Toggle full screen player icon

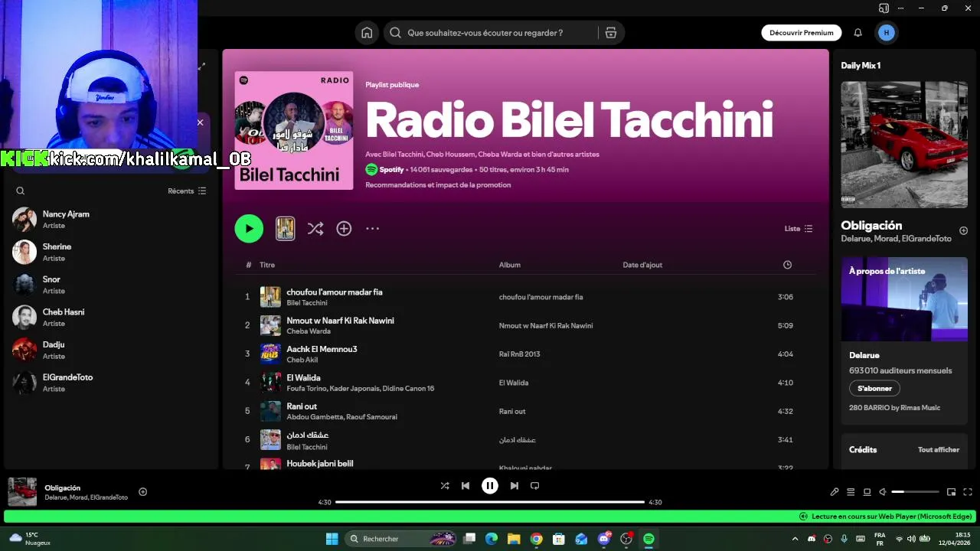click(x=968, y=492)
